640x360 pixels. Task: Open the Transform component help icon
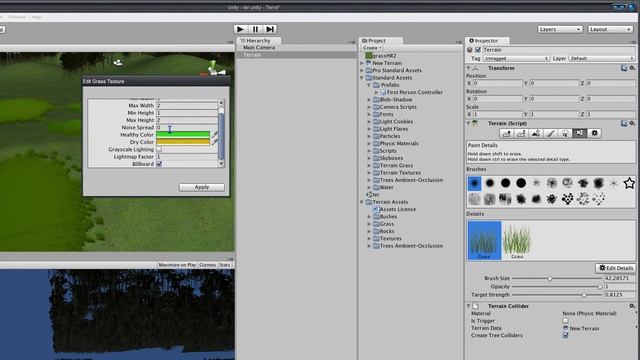pyautogui.click(x=624, y=68)
